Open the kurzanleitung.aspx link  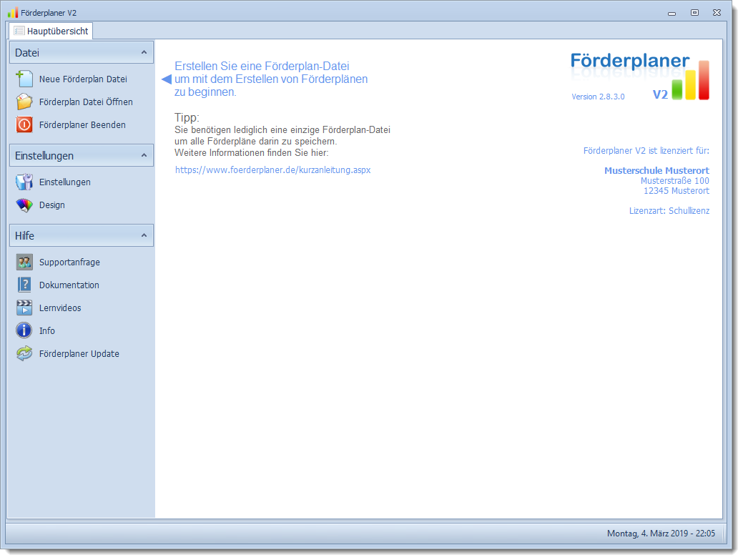pyautogui.click(x=273, y=170)
